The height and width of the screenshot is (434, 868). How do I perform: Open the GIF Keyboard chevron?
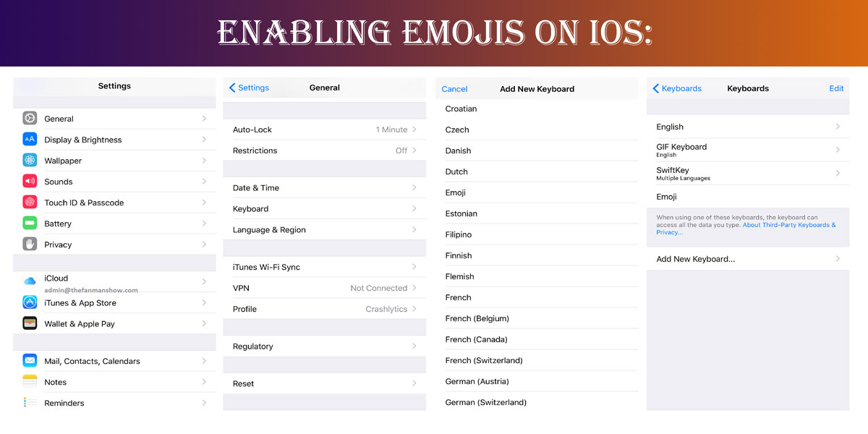coord(838,150)
